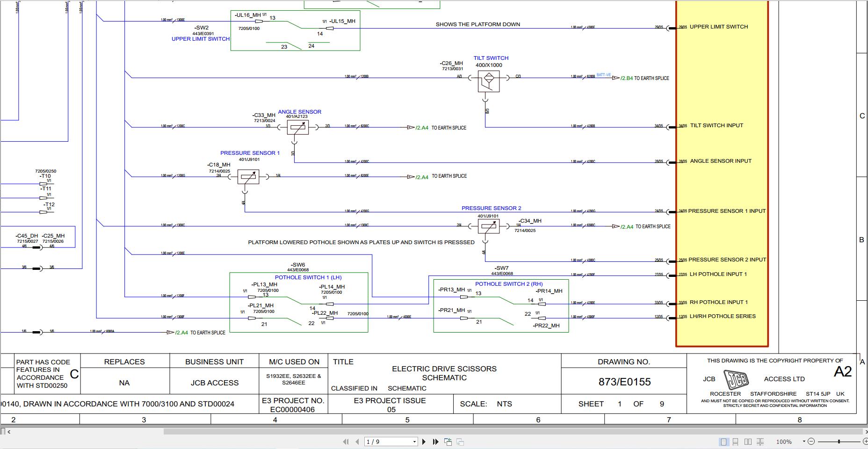The image size is (868, 449).
Task: Go to the next page
Action: [x=424, y=442]
